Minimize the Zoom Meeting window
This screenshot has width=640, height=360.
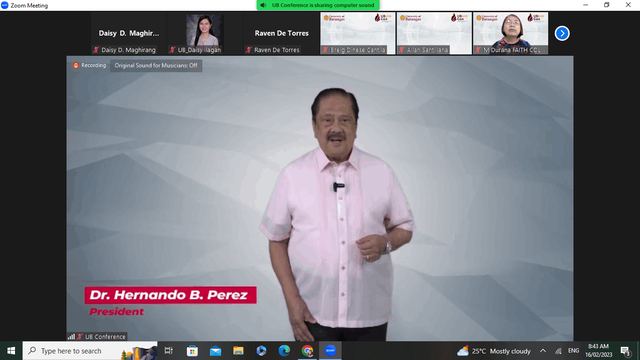click(x=586, y=5)
